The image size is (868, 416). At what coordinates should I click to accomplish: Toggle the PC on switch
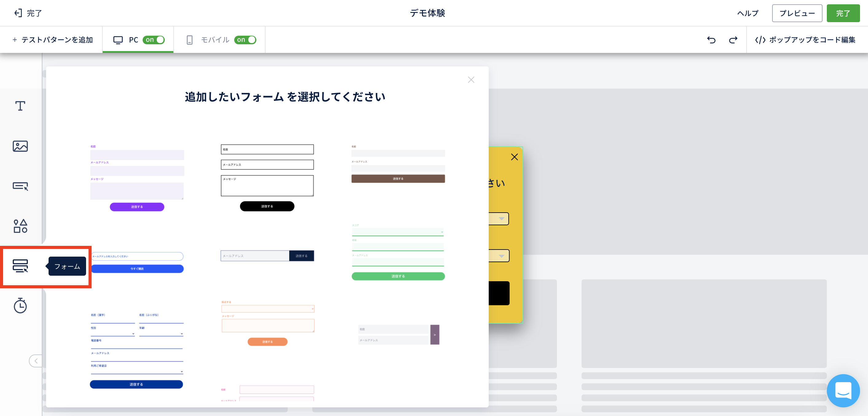154,40
